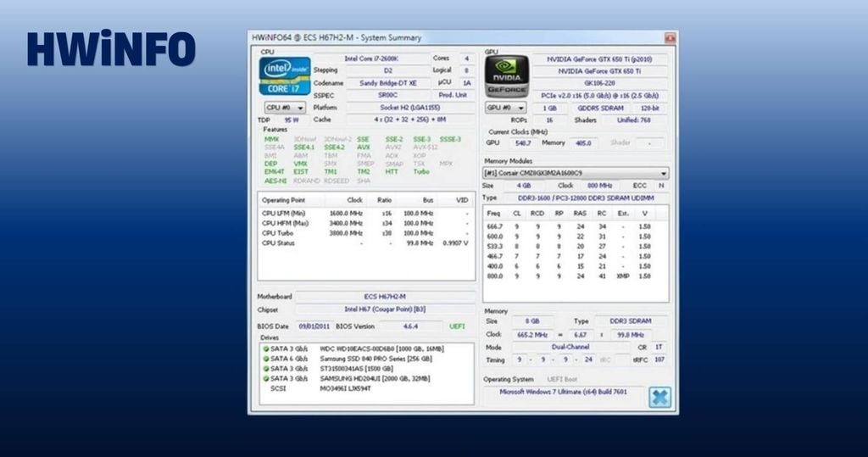The image size is (868, 457).
Task: Open the CPU #0 selector dropdown
Action: click(285, 108)
